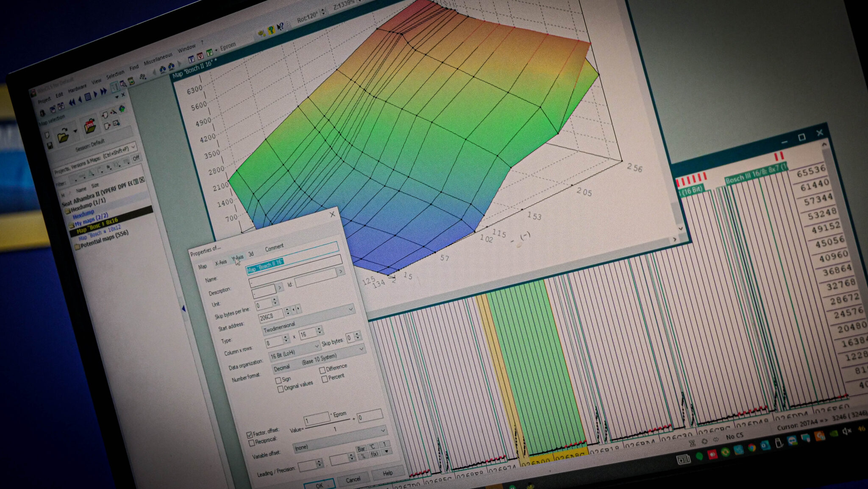Viewport: 868px width, 489px height.
Task: Click the Start address input field
Action: 270,316
